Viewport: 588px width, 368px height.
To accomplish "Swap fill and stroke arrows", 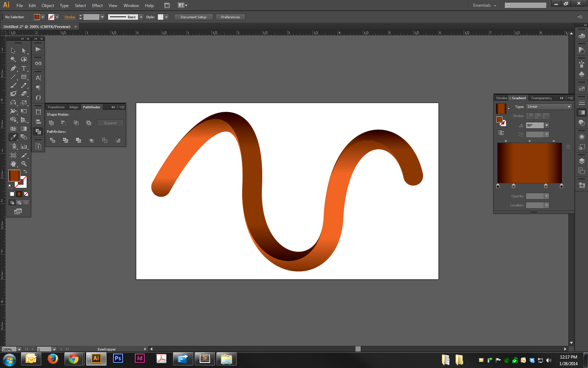I will (25, 171).
